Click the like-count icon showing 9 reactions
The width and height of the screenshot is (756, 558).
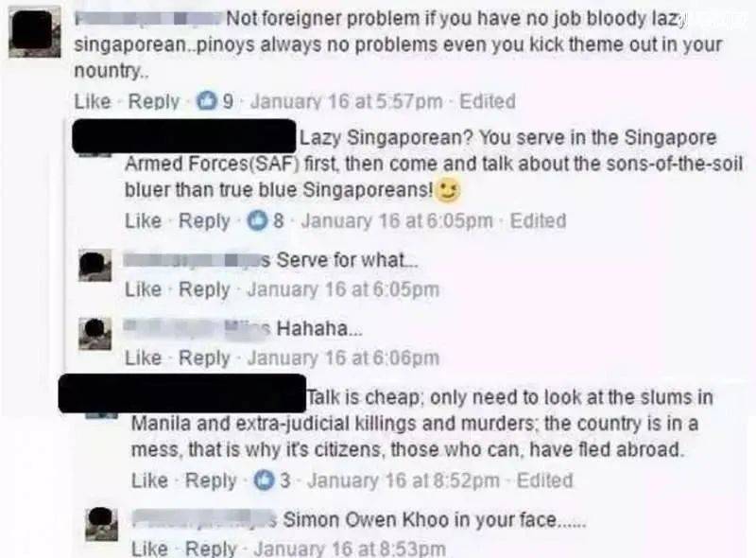click(207, 101)
